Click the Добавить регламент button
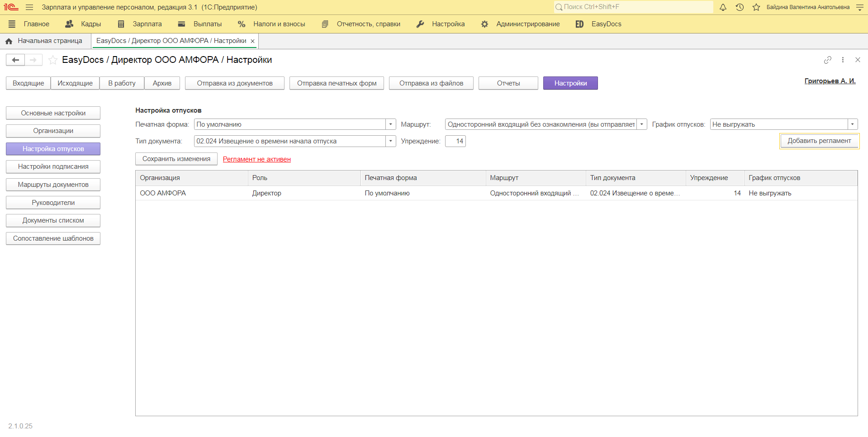Image resolution: width=868 pixels, height=437 pixels. pos(819,141)
